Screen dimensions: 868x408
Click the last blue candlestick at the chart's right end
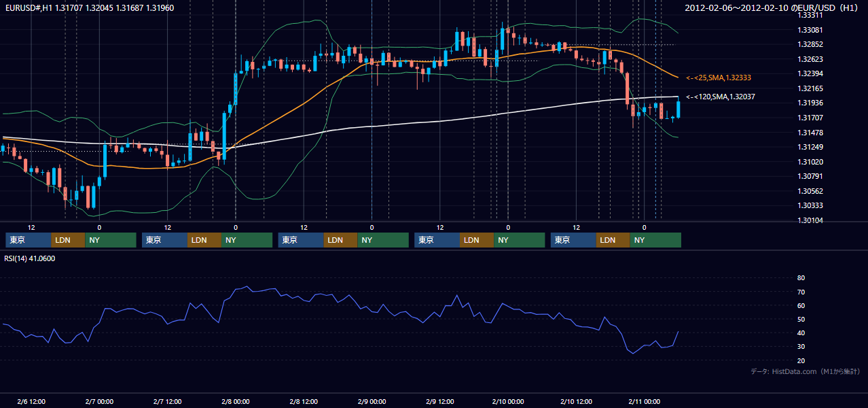tap(678, 109)
